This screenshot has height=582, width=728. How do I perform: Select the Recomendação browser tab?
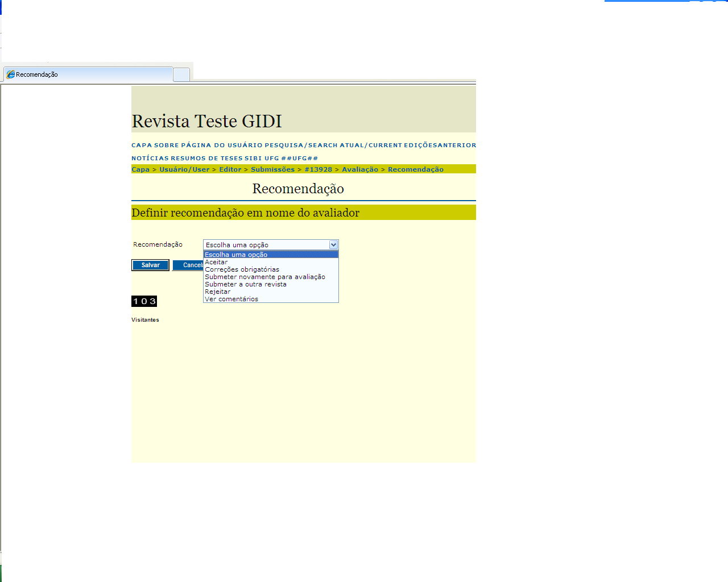[x=88, y=74]
